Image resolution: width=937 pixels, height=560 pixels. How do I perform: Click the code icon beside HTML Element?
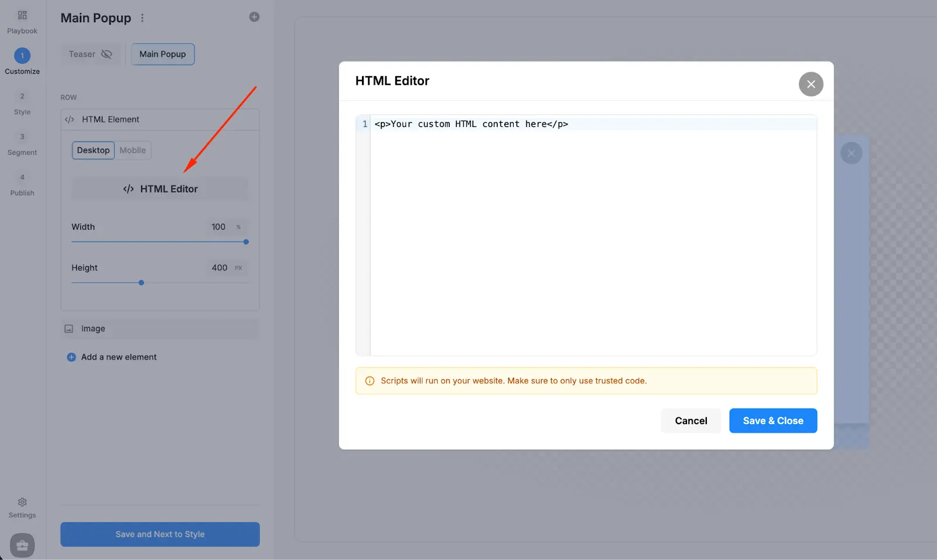click(x=70, y=119)
